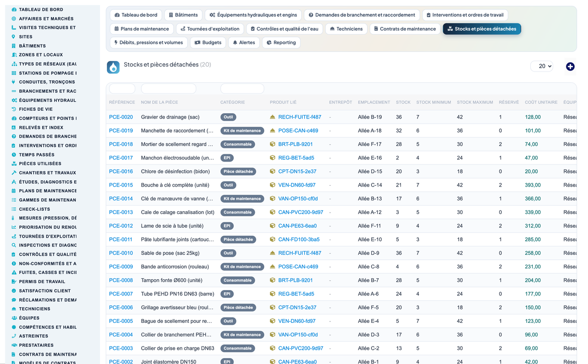Click Compteurs et points gauge icon
Screen dimensions: 588x364
(14, 118)
